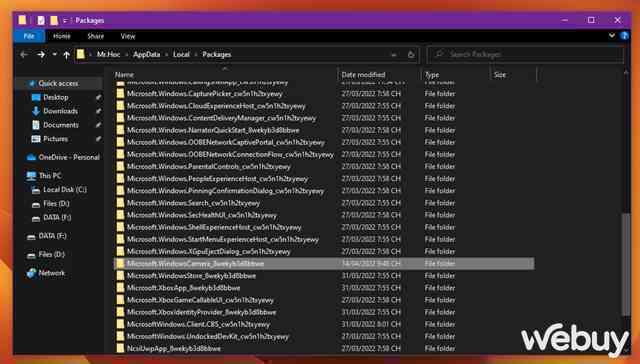
Task: Go up one folder level arrow
Action: click(67, 55)
